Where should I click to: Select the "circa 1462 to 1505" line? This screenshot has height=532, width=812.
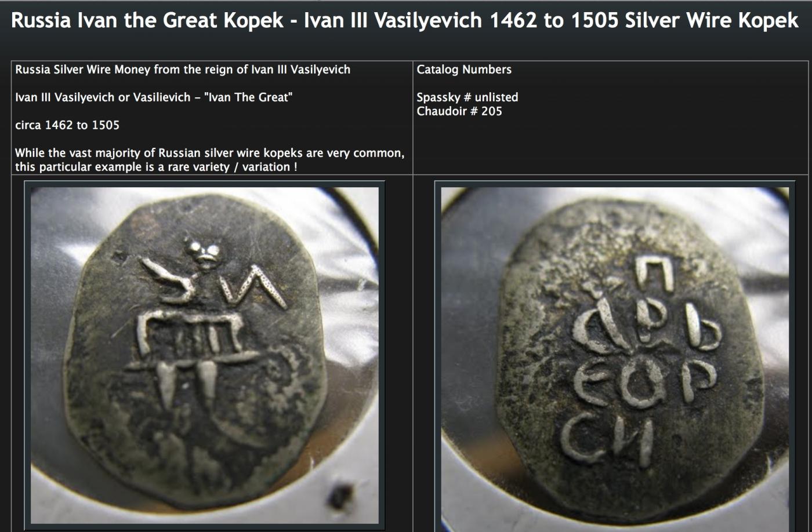pos(67,125)
